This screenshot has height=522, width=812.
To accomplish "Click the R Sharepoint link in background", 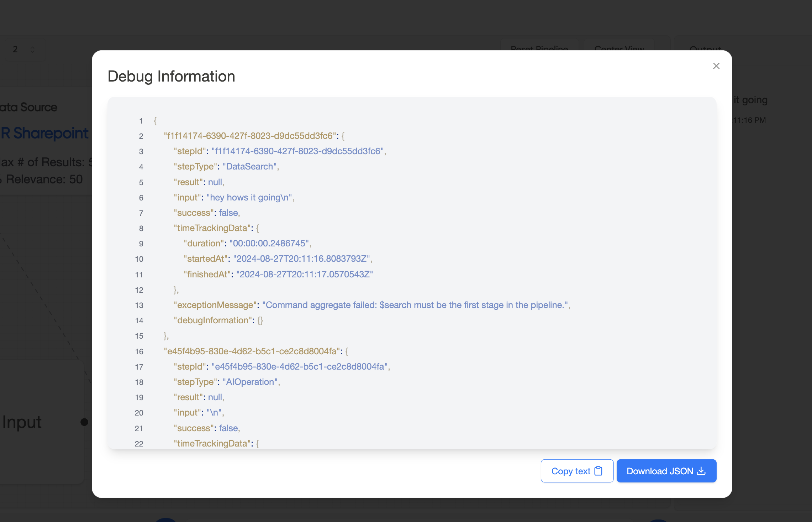I will coord(44,133).
